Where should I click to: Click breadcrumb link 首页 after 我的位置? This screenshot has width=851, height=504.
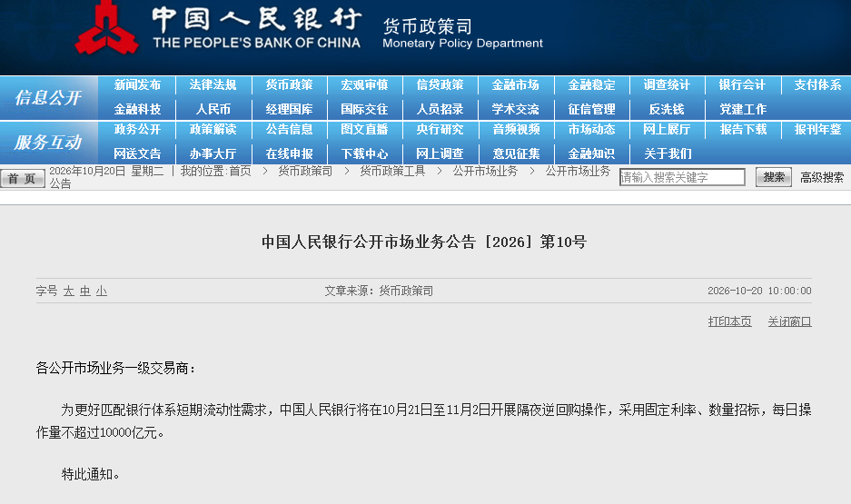[x=240, y=171]
